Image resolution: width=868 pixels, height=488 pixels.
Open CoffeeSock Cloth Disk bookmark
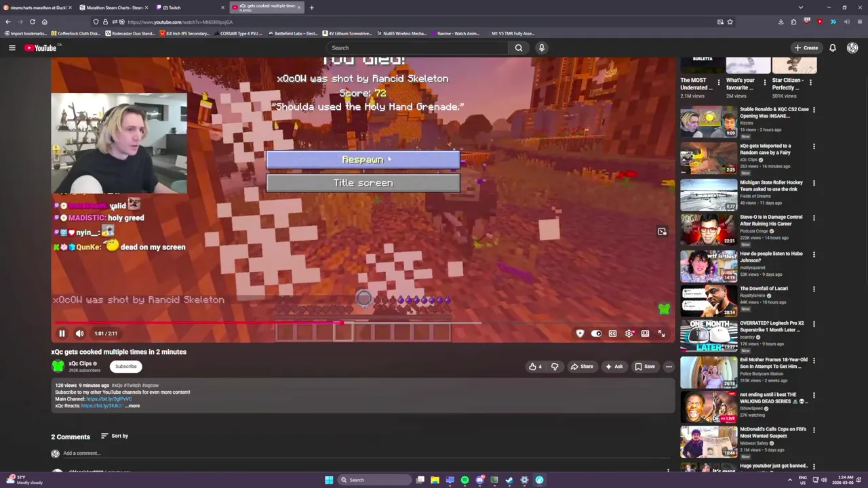[x=77, y=33]
